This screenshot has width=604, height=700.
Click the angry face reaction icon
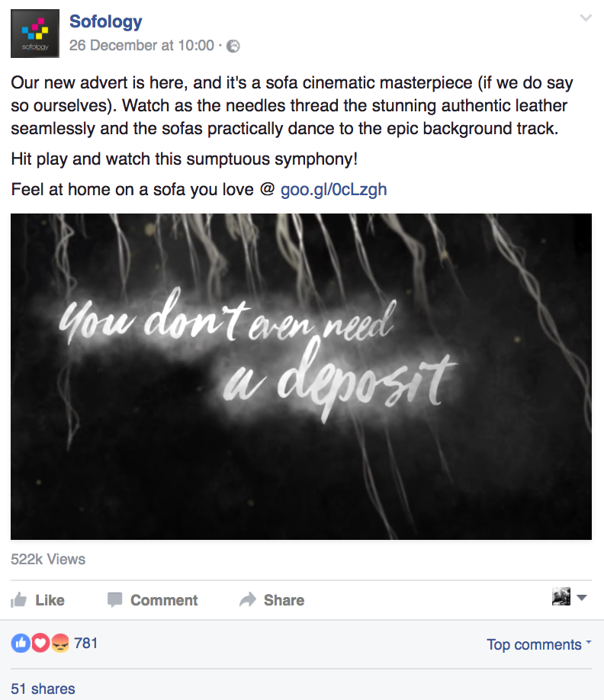59,644
